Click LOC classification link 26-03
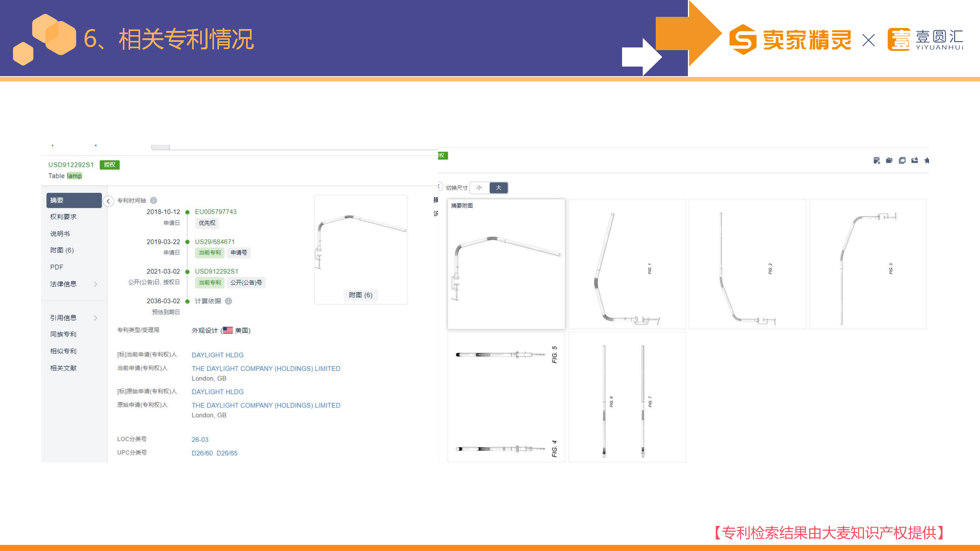This screenshot has height=551, width=980. point(200,440)
